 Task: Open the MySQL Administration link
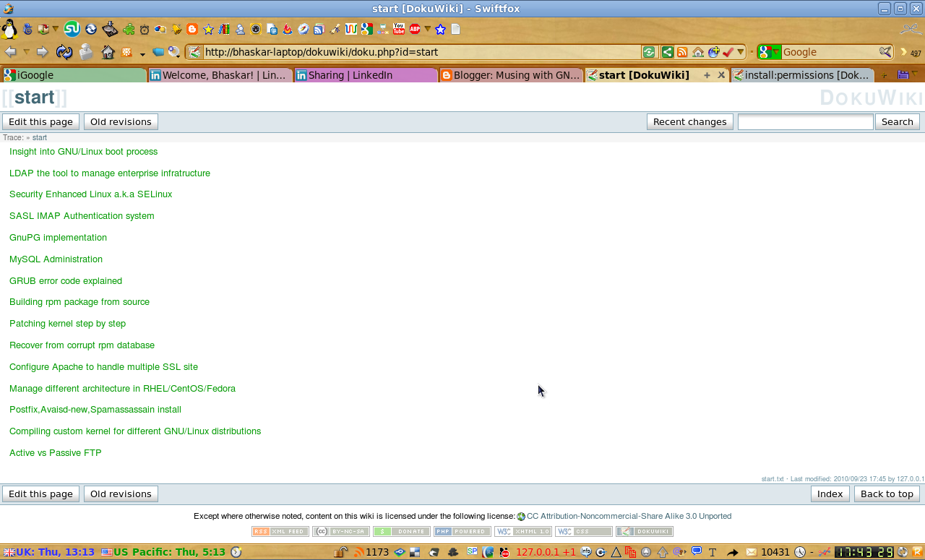56,259
